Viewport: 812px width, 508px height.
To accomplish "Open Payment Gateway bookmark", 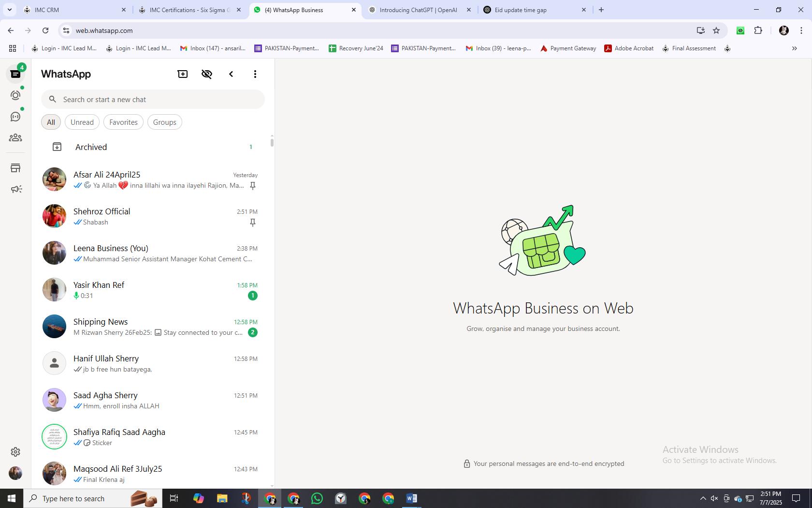I will [568, 48].
